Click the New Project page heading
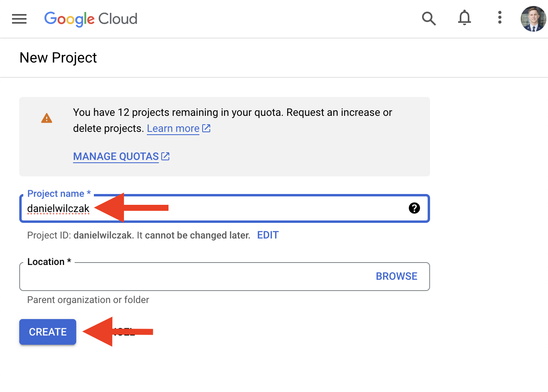The width and height of the screenshot is (548, 392). [x=58, y=58]
